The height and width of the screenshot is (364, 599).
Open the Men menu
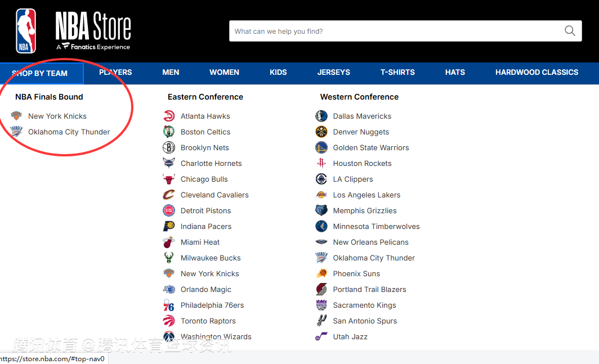[x=171, y=72]
